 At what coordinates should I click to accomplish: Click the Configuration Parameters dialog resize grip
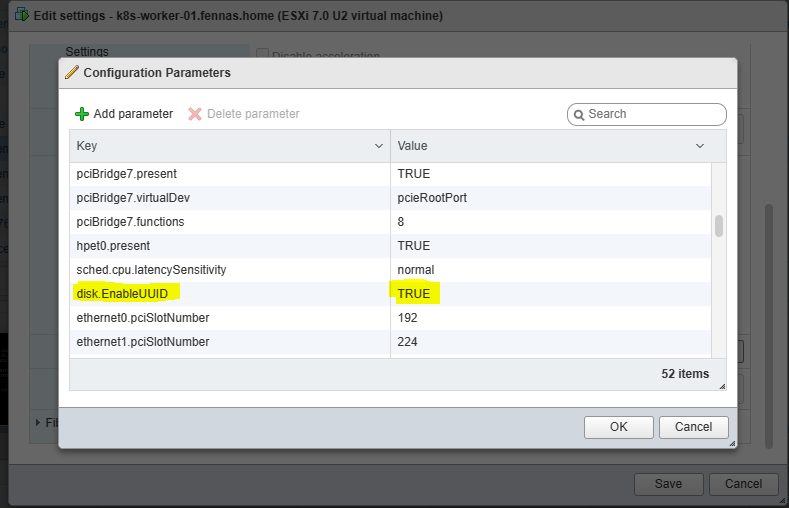(732, 444)
